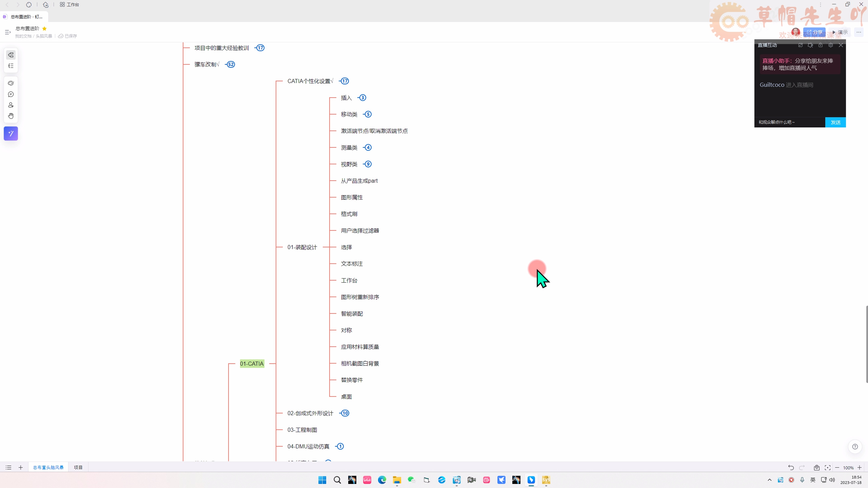Open the comments icon in left sidebar

point(11,94)
